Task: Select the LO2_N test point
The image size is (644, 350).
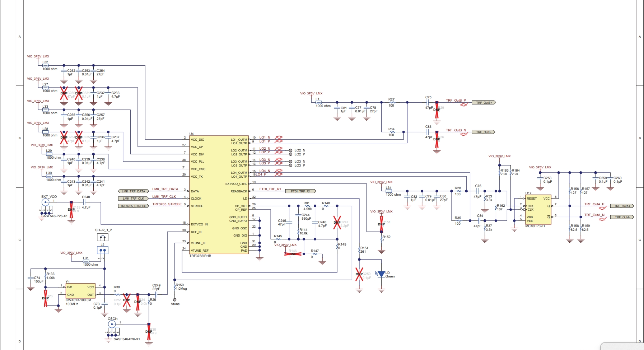Action: 290,150
